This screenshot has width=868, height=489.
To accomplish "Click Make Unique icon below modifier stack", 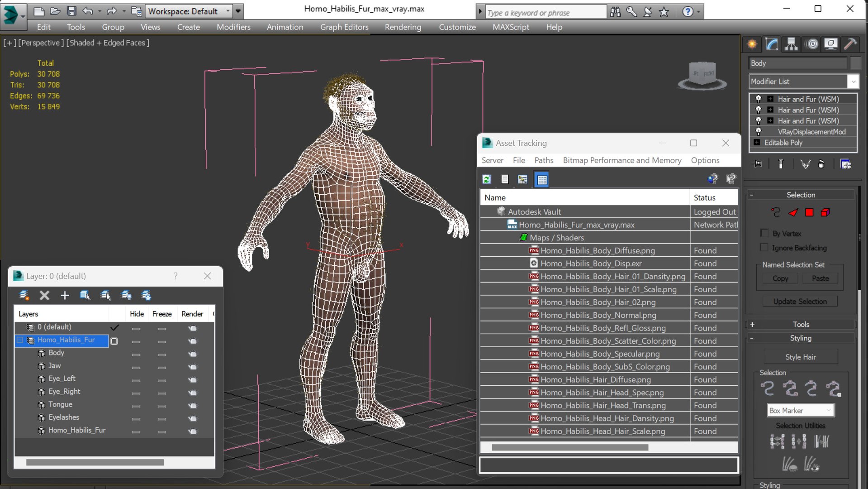I will click(x=805, y=164).
